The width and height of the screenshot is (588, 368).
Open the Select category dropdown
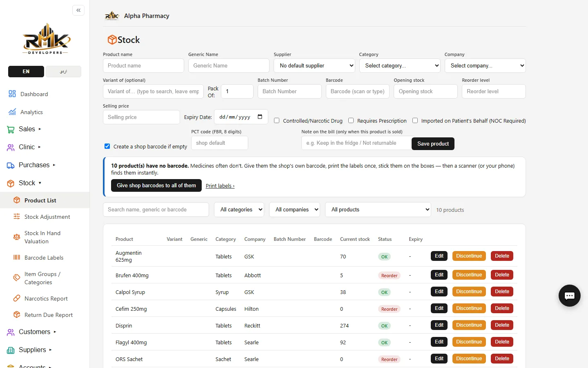pyautogui.click(x=400, y=66)
